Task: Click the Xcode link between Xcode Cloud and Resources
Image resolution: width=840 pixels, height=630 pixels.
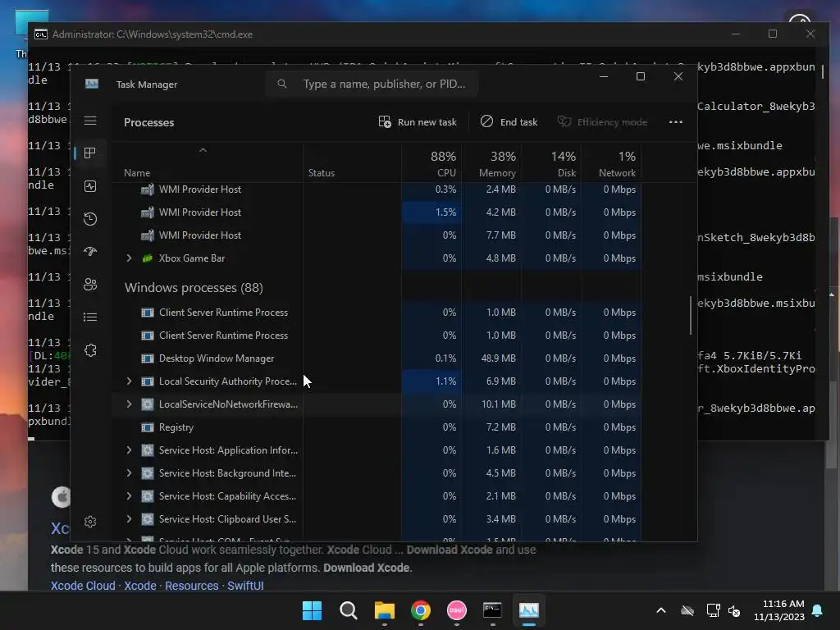Action: (x=140, y=586)
